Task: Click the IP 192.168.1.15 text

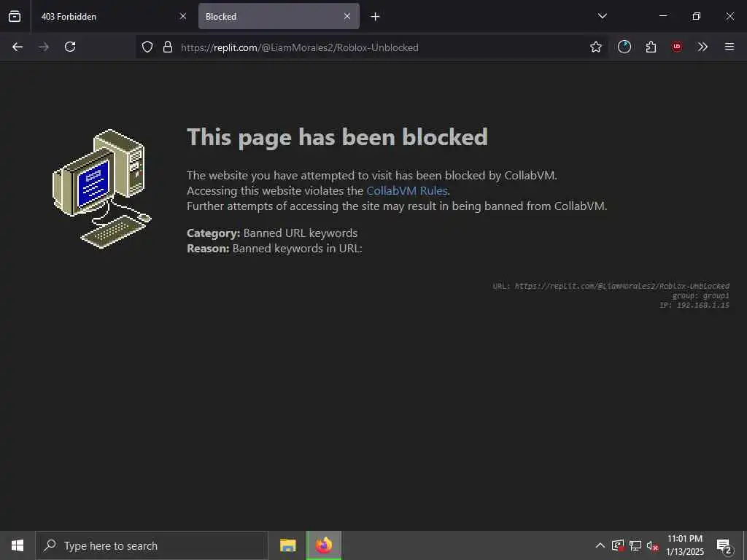Action: 694,306
